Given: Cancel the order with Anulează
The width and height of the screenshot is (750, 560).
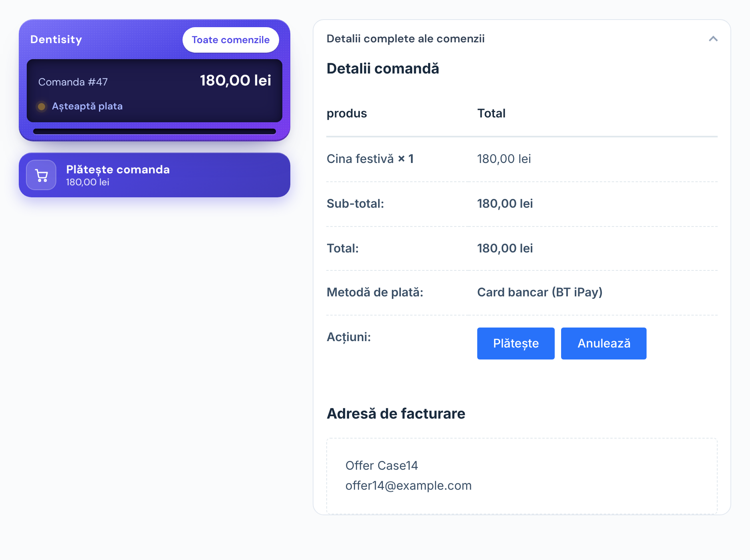Looking at the screenshot, I should [x=603, y=344].
